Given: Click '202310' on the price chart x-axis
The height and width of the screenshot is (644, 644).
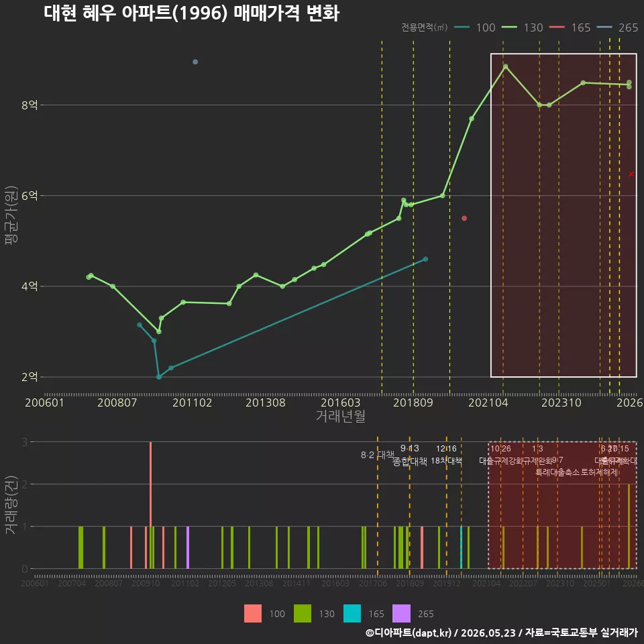Looking at the screenshot, I should 561,402.
